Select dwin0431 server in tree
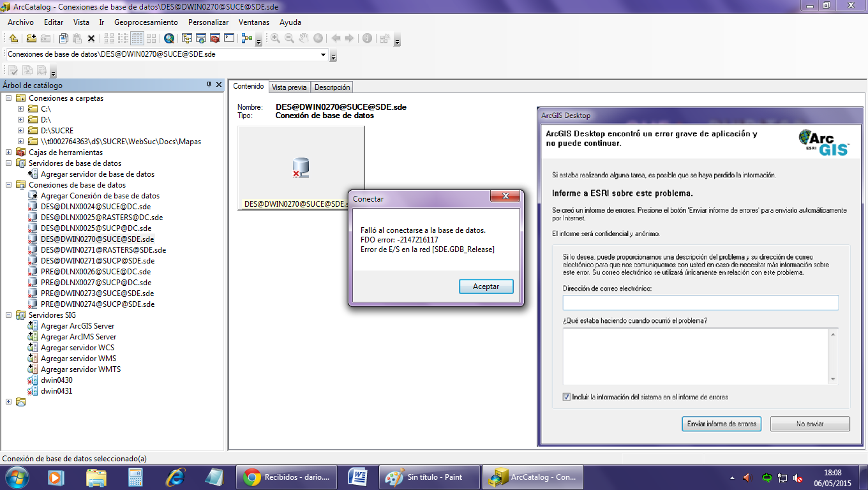Image resolution: width=868 pixels, height=490 pixels. (x=56, y=391)
